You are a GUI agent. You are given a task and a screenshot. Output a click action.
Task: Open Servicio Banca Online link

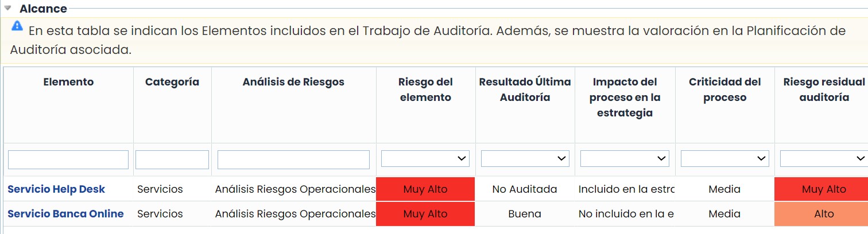(x=65, y=214)
